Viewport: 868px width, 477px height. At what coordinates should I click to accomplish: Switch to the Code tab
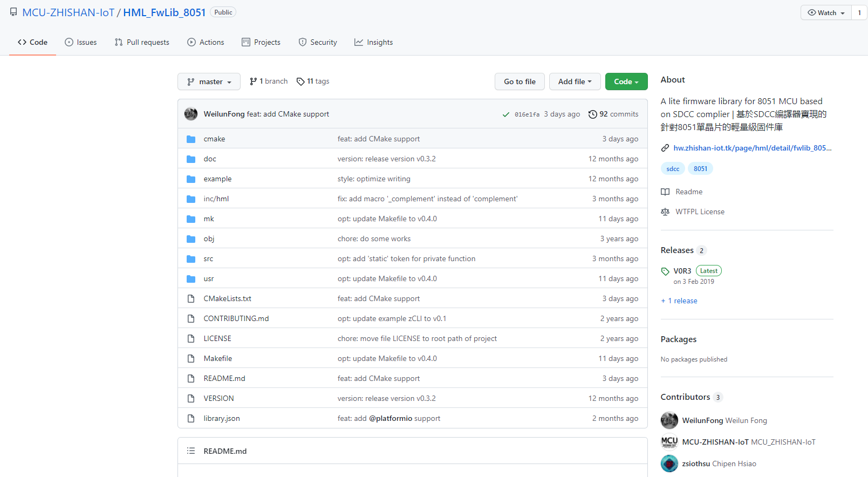click(32, 42)
